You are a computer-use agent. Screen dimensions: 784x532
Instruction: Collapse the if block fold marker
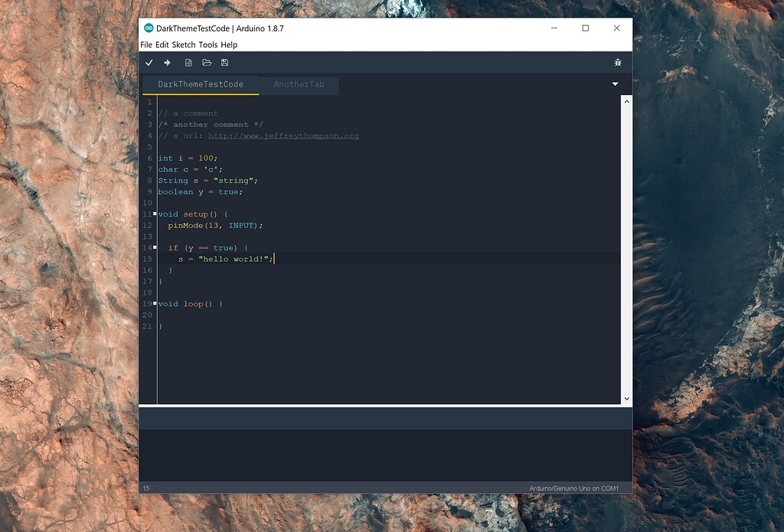tap(155, 247)
